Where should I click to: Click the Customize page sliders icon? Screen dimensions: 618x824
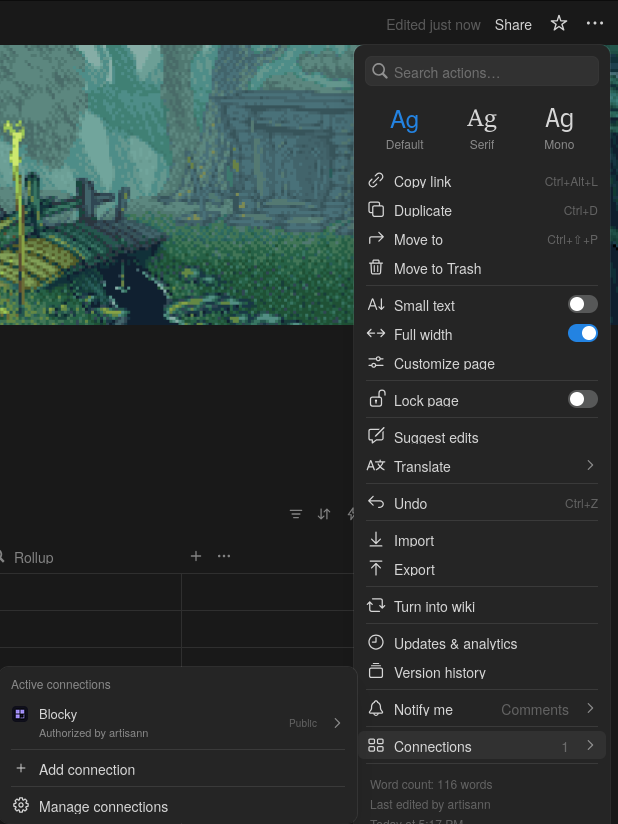tap(376, 362)
